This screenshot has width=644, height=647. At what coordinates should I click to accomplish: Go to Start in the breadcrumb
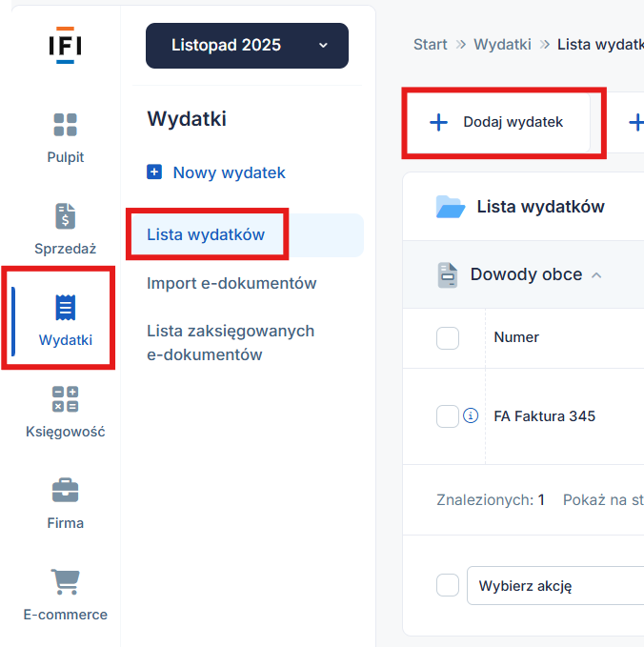pyautogui.click(x=430, y=45)
